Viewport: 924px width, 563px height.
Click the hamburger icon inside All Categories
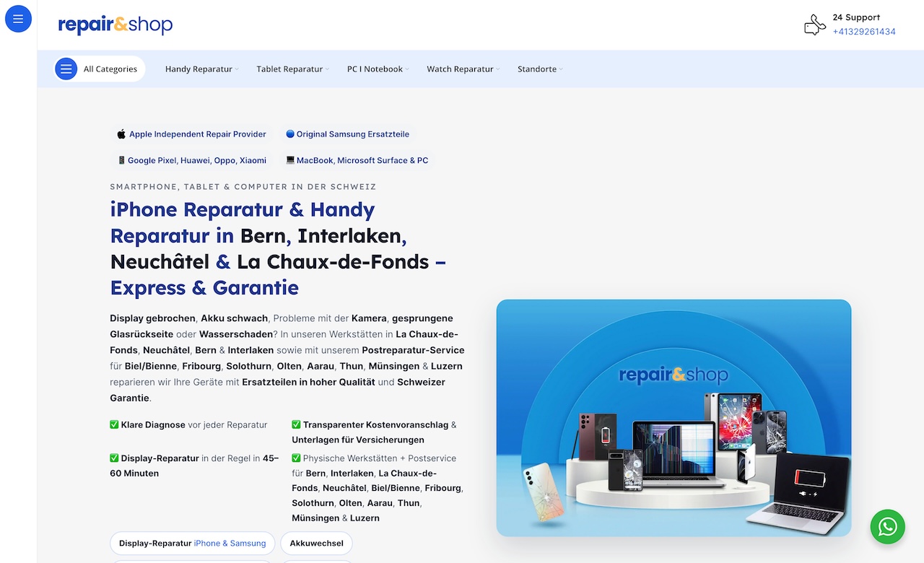coord(66,69)
